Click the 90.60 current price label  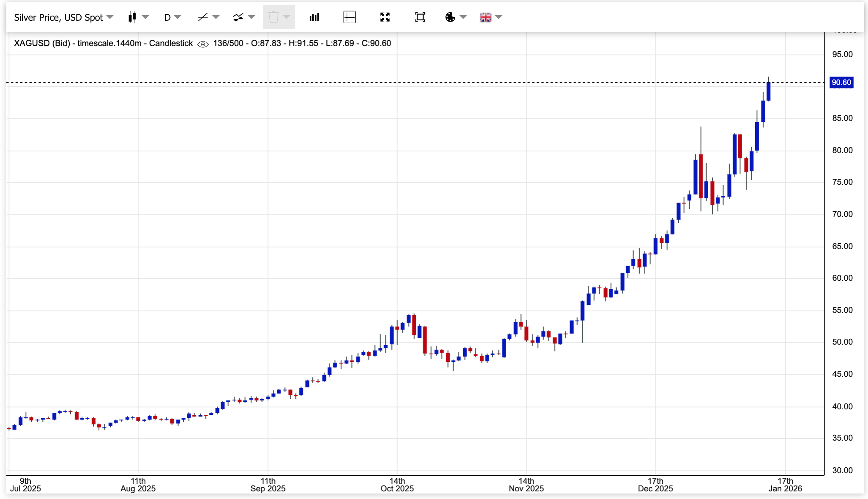841,82
